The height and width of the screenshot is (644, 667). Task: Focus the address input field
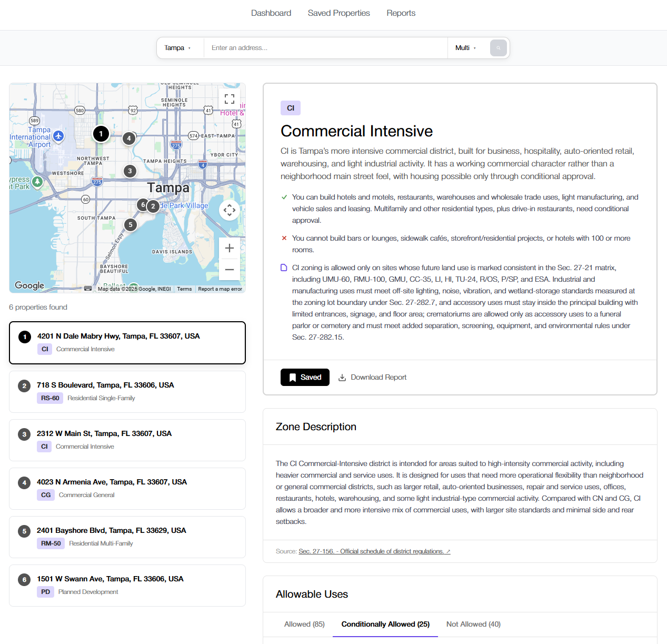tap(326, 48)
